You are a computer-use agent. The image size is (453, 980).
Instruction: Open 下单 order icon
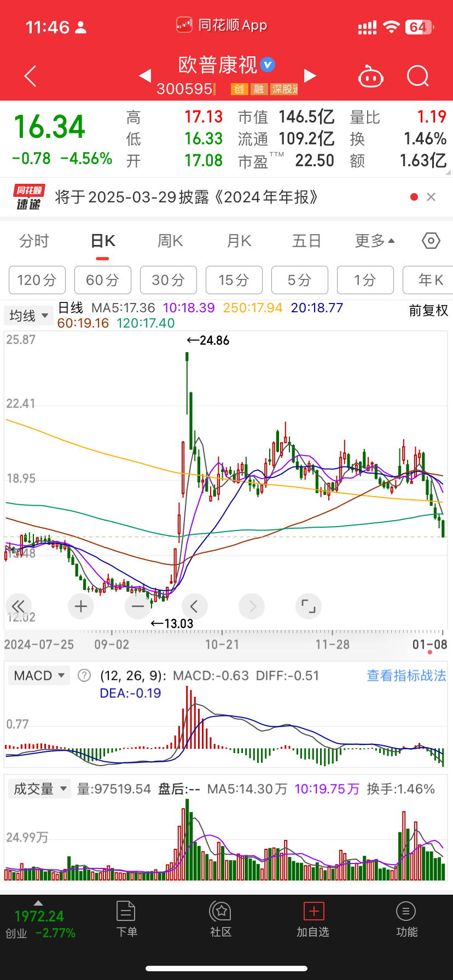tap(126, 919)
